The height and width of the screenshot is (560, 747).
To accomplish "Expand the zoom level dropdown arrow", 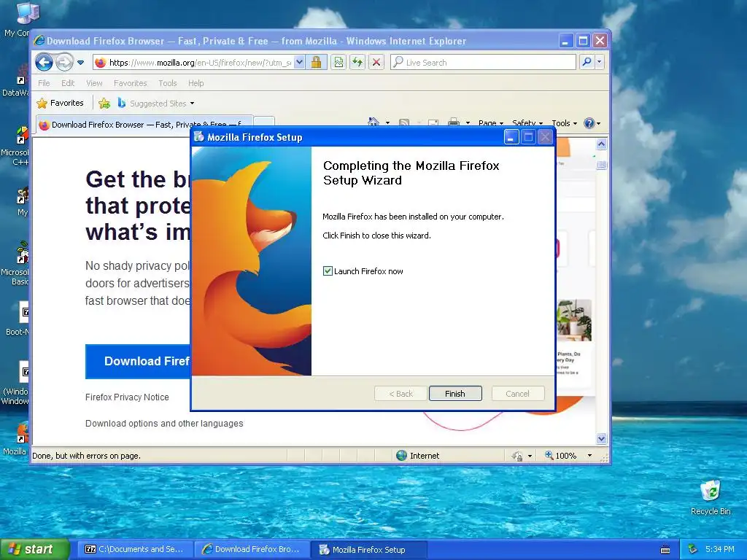I will [589, 456].
